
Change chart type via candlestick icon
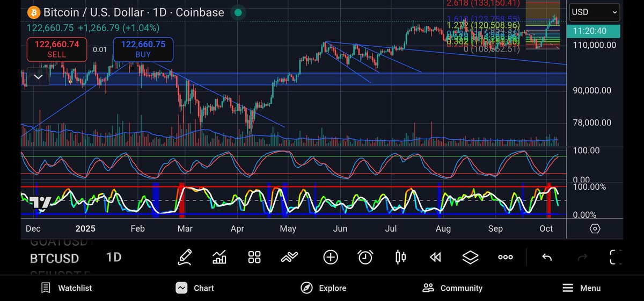pyautogui.click(x=400, y=257)
